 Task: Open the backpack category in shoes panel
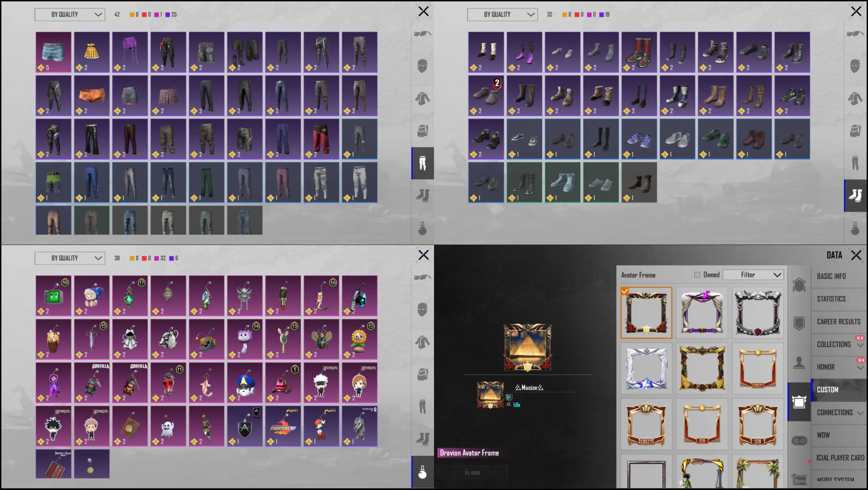[x=855, y=131]
